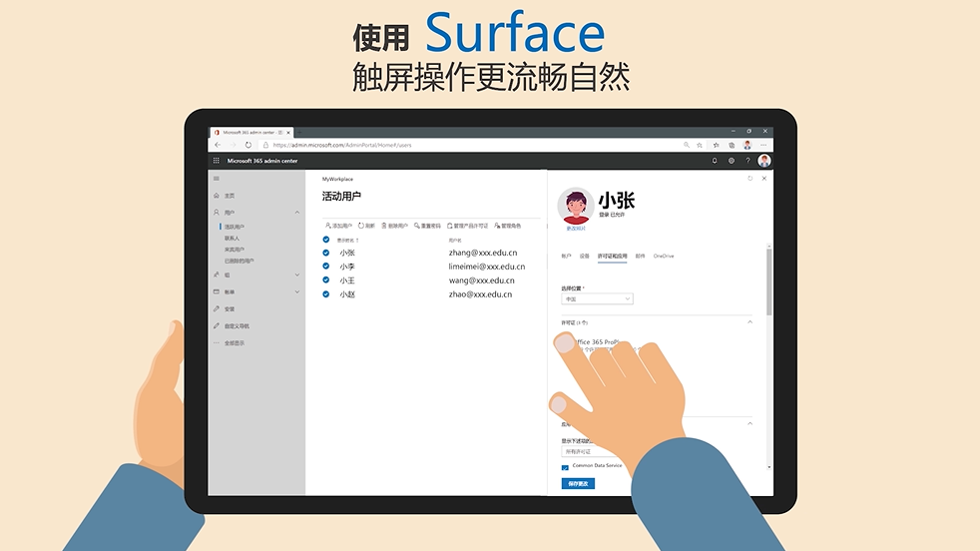Open the browser three-dots settings menu
Screen dimensions: 980x551
click(x=763, y=145)
